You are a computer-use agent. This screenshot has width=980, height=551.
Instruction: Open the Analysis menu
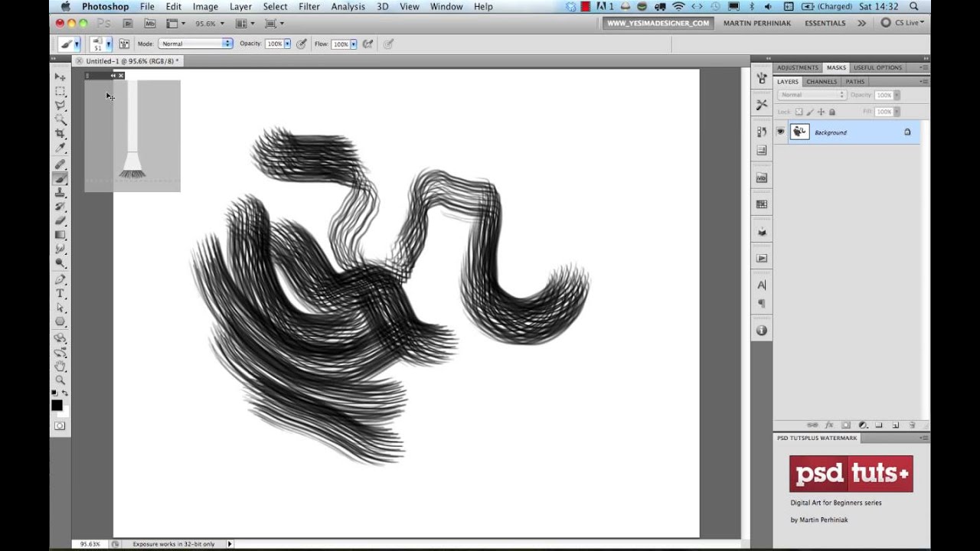coord(348,6)
